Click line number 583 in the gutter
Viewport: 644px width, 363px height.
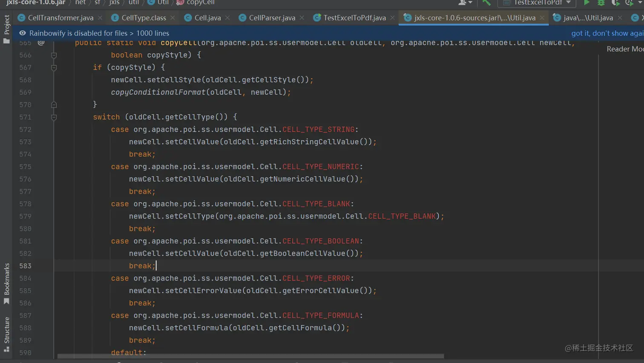(25, 266)
